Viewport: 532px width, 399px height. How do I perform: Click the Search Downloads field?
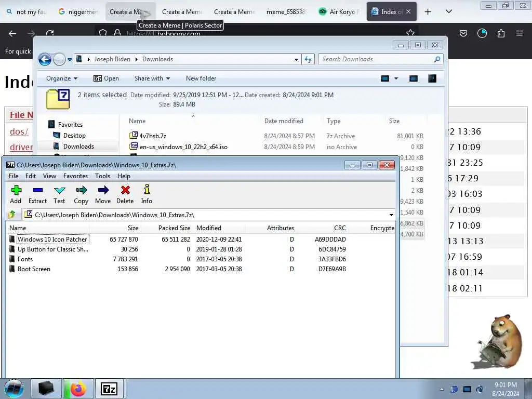(377, 59)
